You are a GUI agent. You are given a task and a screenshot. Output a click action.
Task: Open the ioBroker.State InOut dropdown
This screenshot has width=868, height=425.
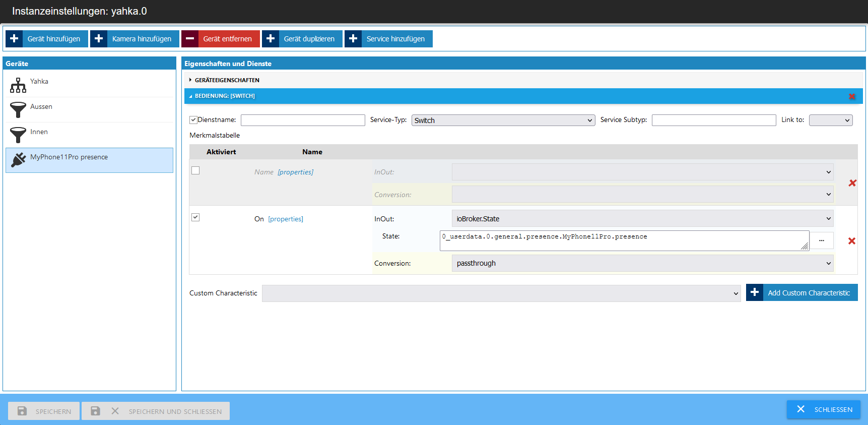(x=642, y=218)
